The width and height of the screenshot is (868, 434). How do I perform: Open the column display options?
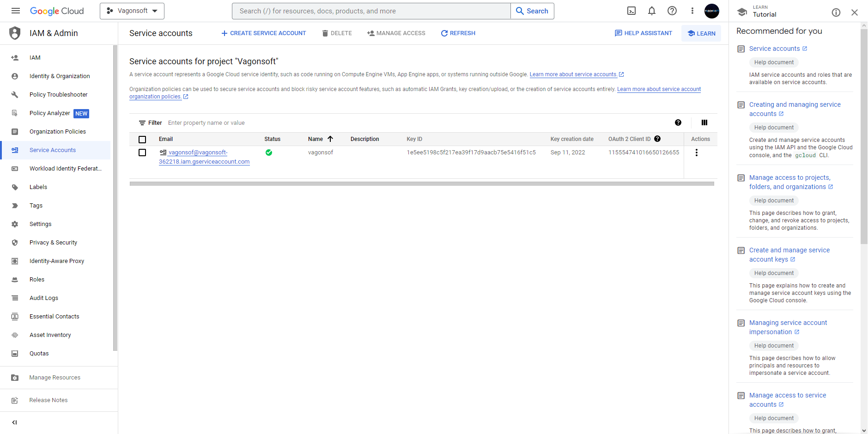(x=704, y=122)
